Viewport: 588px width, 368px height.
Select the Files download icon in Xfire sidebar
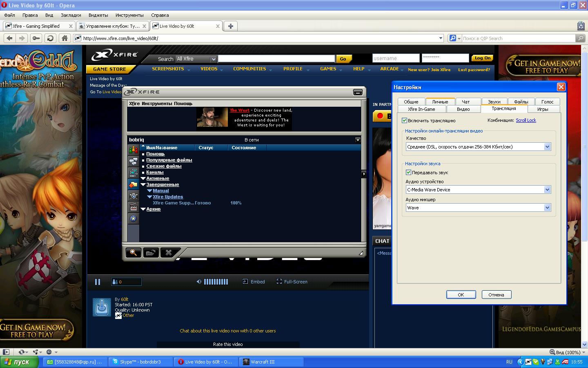point(133,184)
